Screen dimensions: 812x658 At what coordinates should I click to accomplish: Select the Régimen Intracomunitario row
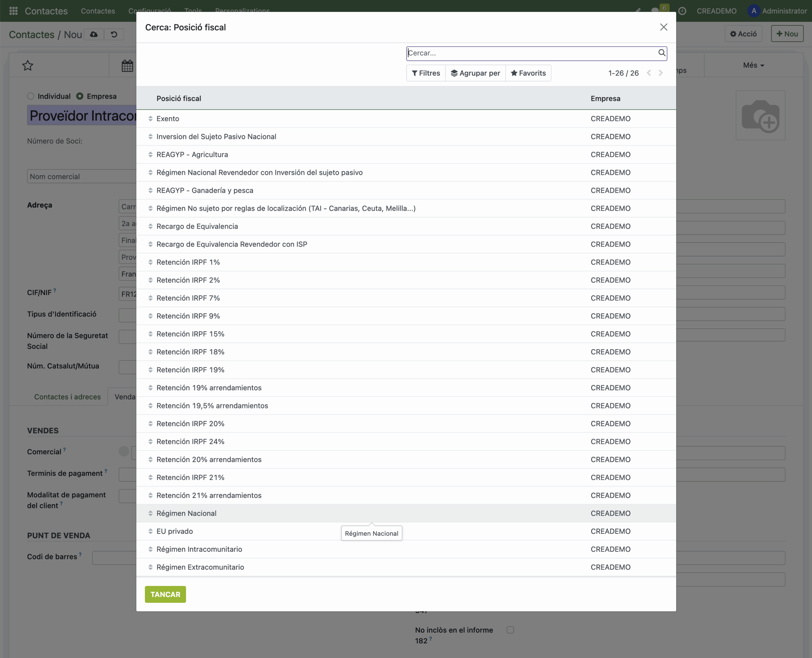point(199,549)
